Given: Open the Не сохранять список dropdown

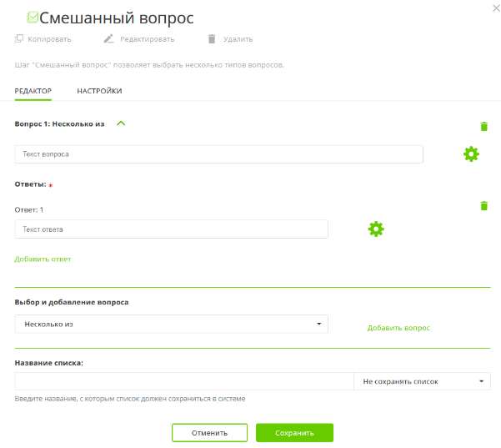Looking at the screenshot, I should tap(422, 381).
